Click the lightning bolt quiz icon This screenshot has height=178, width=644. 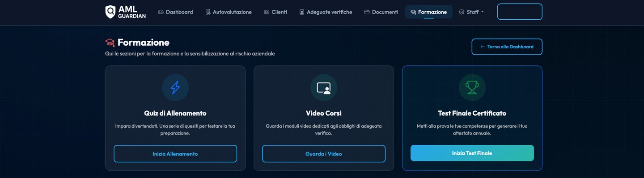(x=175, y=87)
